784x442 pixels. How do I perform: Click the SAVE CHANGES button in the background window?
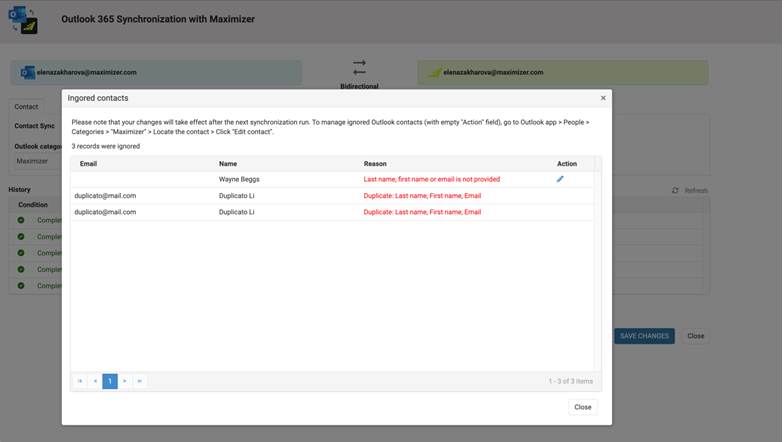[644, 336]
